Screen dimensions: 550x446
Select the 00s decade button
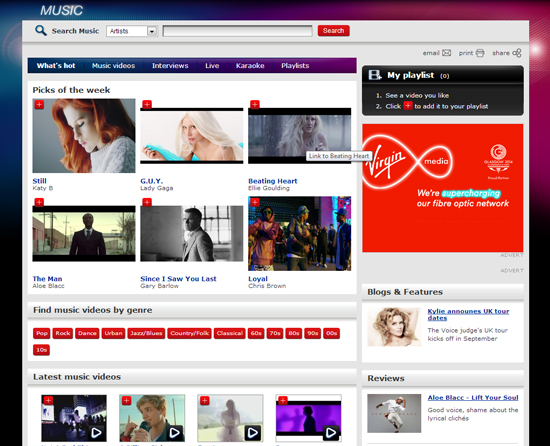(331, 333)
